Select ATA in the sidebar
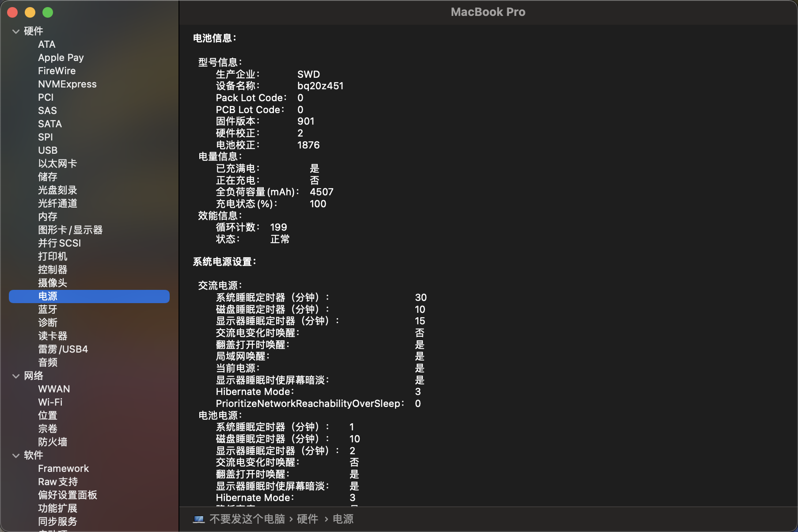The width and height of the screenshot is (798, 532). tap(47, 45)
